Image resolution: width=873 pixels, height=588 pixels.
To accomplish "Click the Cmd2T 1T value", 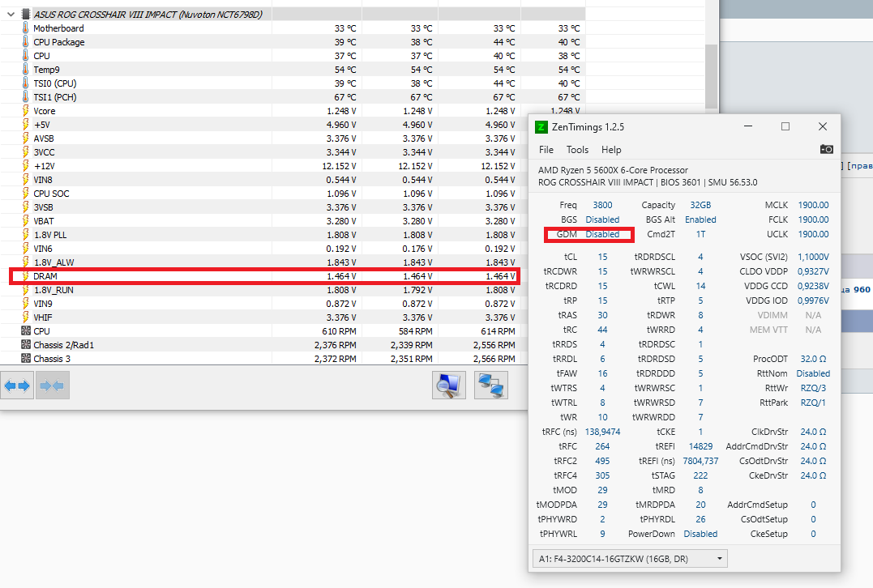I will 700,234.
